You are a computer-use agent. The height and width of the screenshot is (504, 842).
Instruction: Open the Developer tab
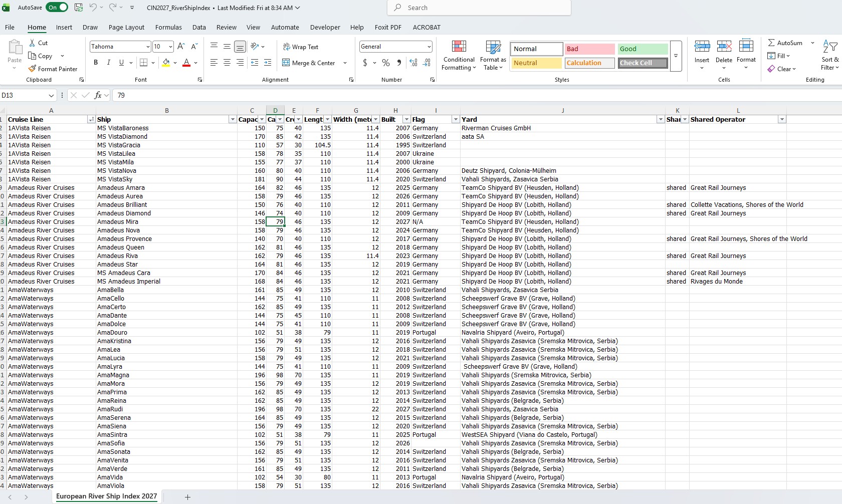[325, 28]
